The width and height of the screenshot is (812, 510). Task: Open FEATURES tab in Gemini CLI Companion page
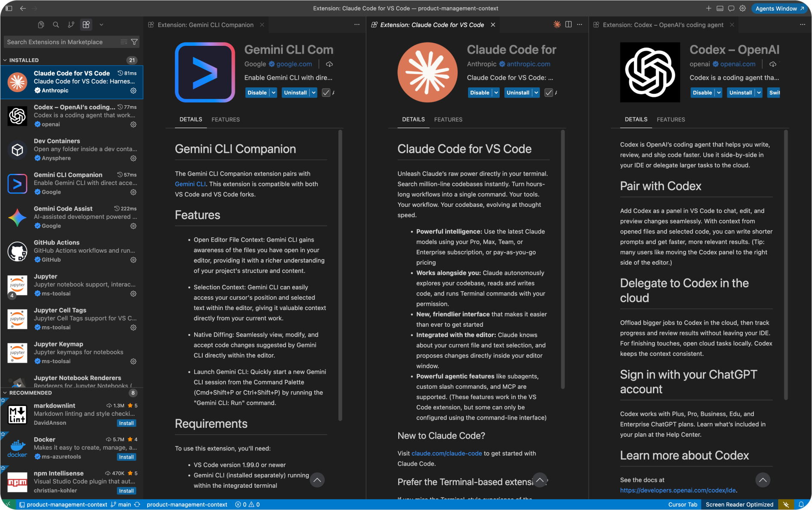click(x=225, y=119)
